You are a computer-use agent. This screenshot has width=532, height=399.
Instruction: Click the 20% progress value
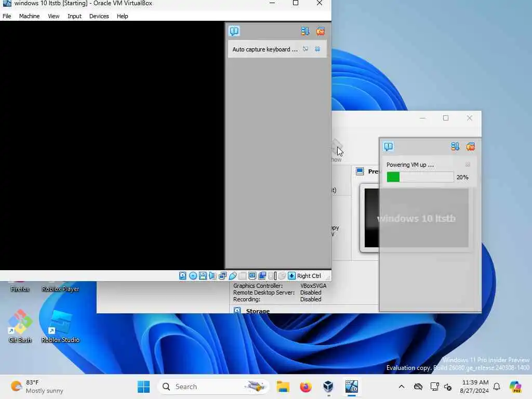[x=462, y=177]
